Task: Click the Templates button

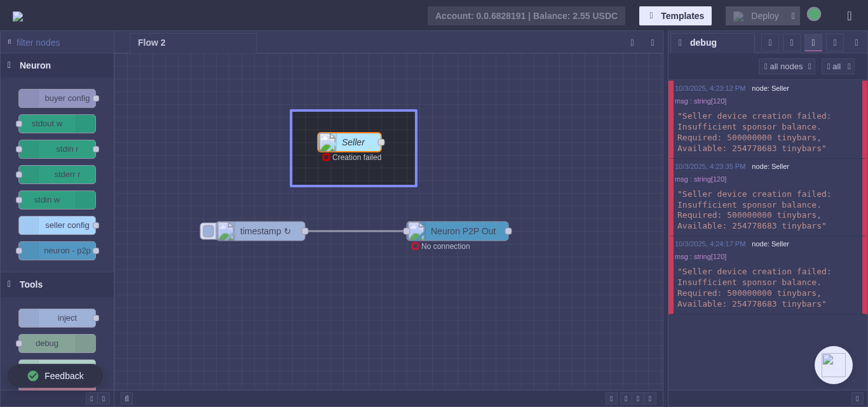Action: [x=675, y=16]
